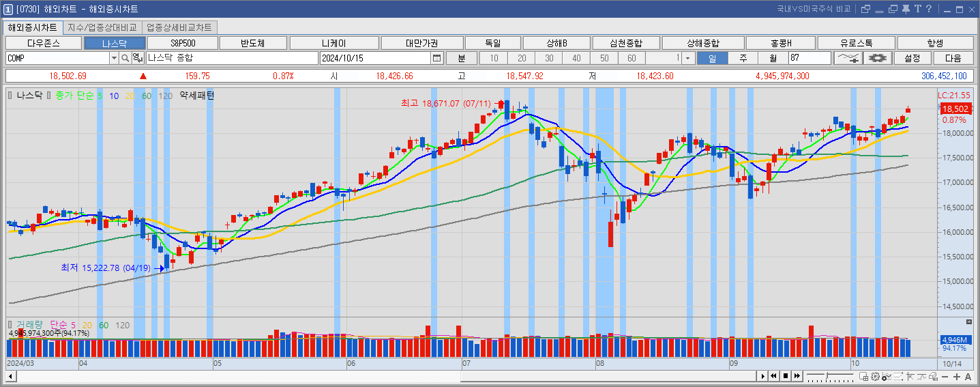Select the 일 daily period toggle
The image size is (980, 387).
pyautogui.click(x=712, y=58)
